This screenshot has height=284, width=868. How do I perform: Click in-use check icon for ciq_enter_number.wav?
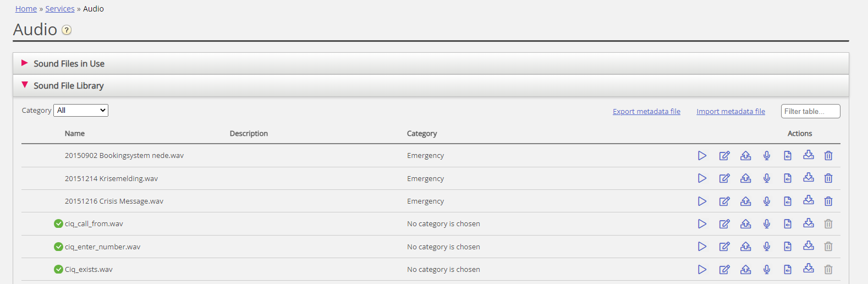[x=58, y=247]
